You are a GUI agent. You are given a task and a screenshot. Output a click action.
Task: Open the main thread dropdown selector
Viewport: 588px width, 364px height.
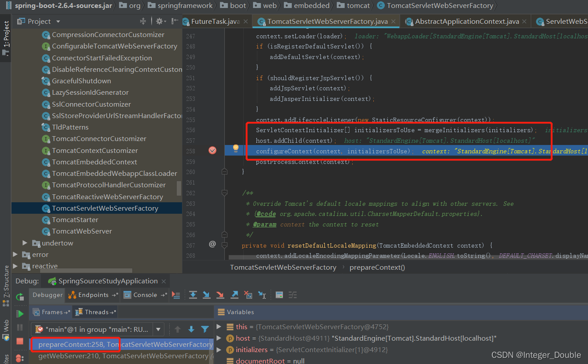coord(158,329)
